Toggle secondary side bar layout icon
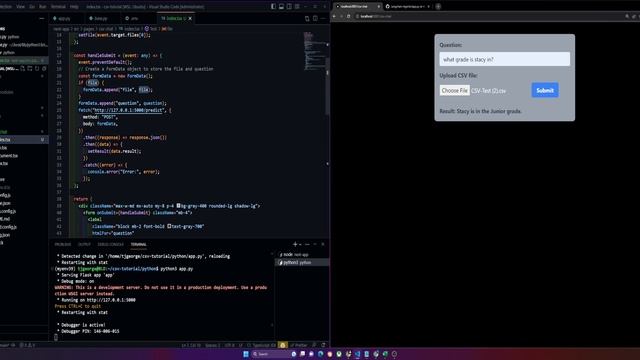Screen dimensions: 640x360 pos(289,7)
